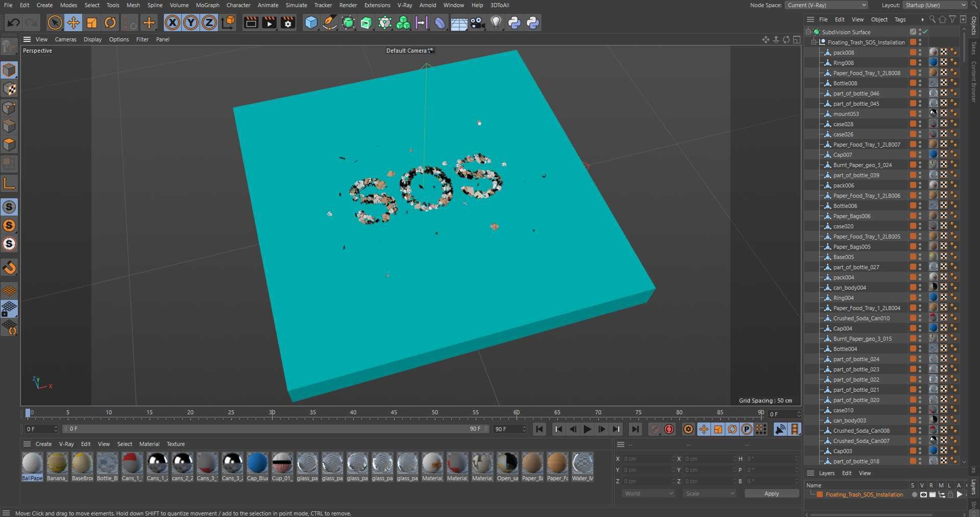This screenshot has width=980, height=517.
Task: Enable snapping magnet icon
Action: click(x=9, y=267)
